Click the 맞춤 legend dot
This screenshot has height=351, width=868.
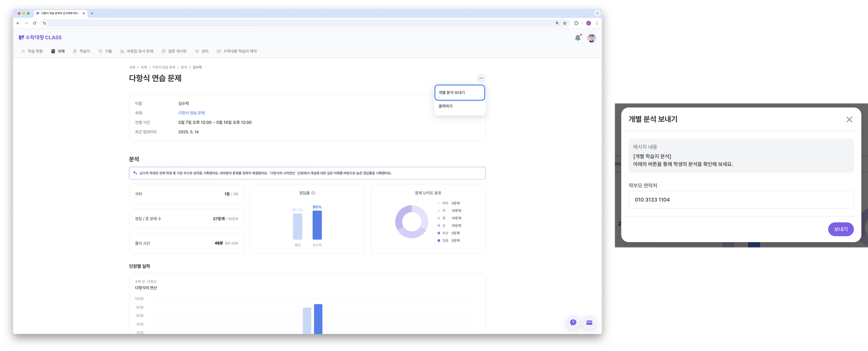point(439,240)
